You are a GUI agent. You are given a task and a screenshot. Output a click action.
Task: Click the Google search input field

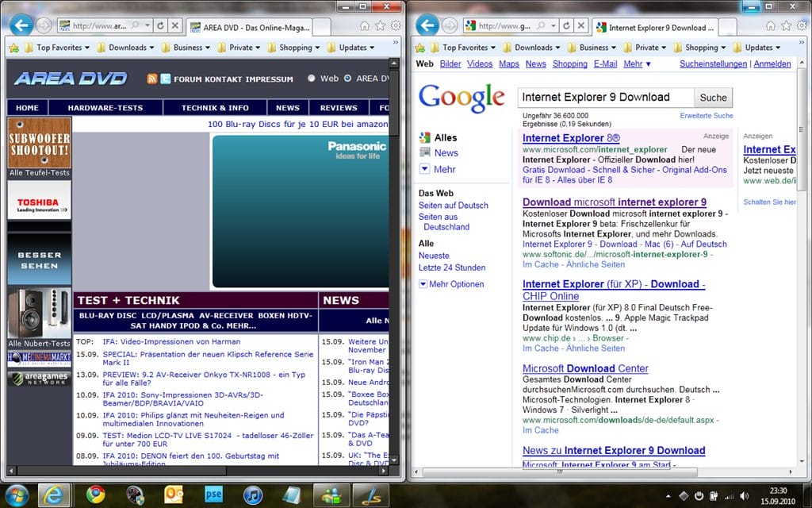(605, 98)
